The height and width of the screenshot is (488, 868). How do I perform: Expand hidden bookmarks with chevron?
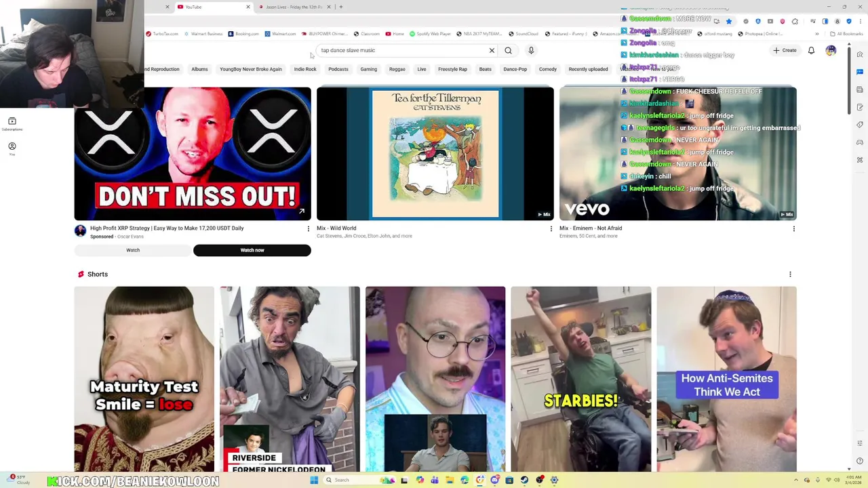click(x=816, y=34)
